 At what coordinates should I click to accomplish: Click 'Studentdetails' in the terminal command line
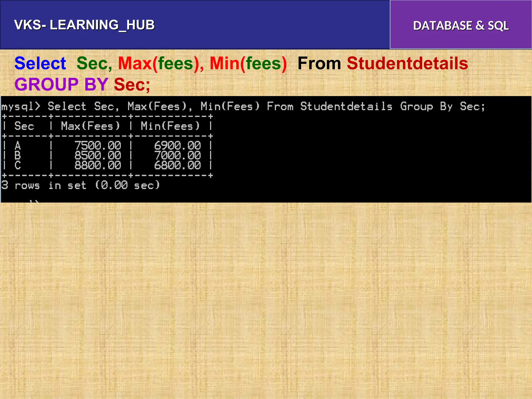(346, 107)
